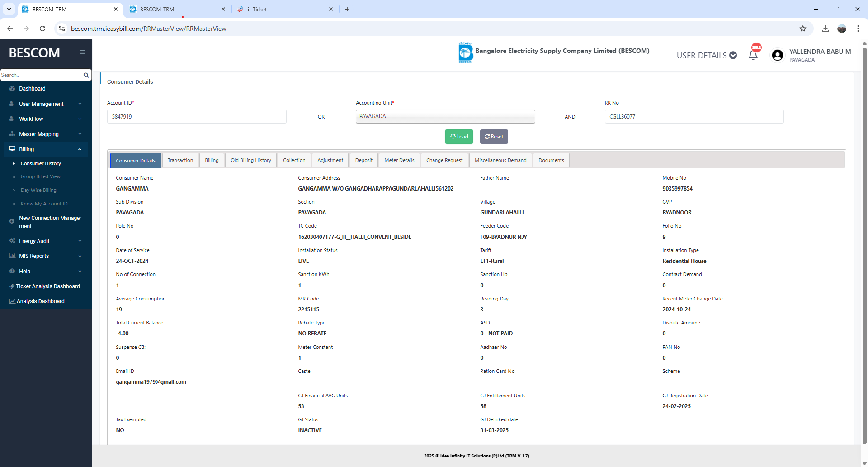The height and width of the screenshot is (467, 868).
Task: Select Consumer Details tab
Action: point(136,161)
